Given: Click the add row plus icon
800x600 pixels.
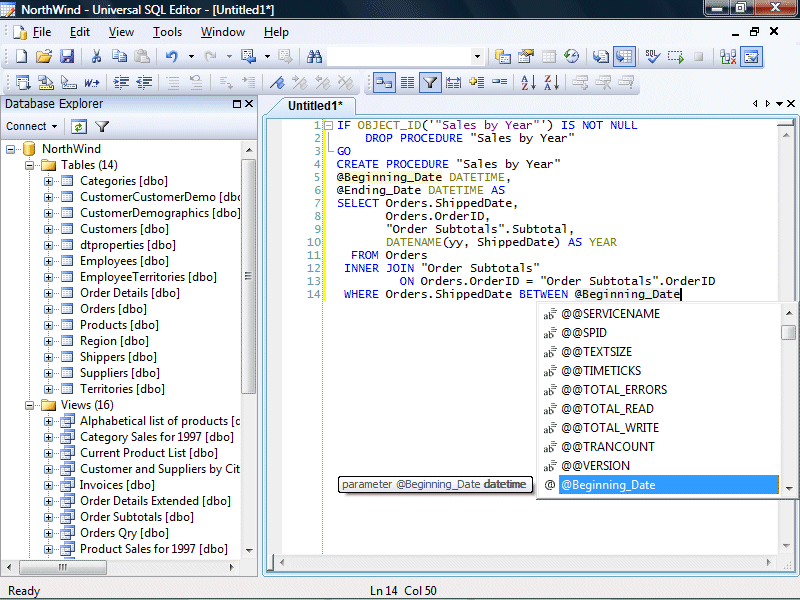Looking at the screenshot, I should coord(477,82).
